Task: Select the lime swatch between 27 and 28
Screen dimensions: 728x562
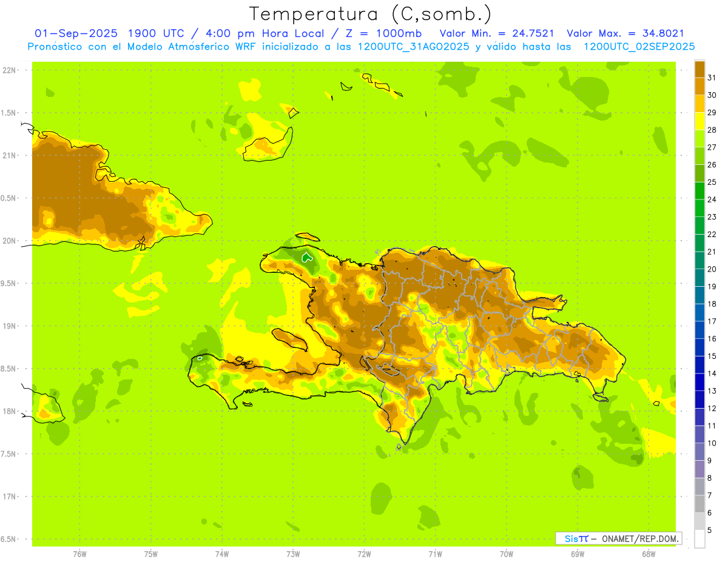Action: pyautogui.click(x=699, y=138)
